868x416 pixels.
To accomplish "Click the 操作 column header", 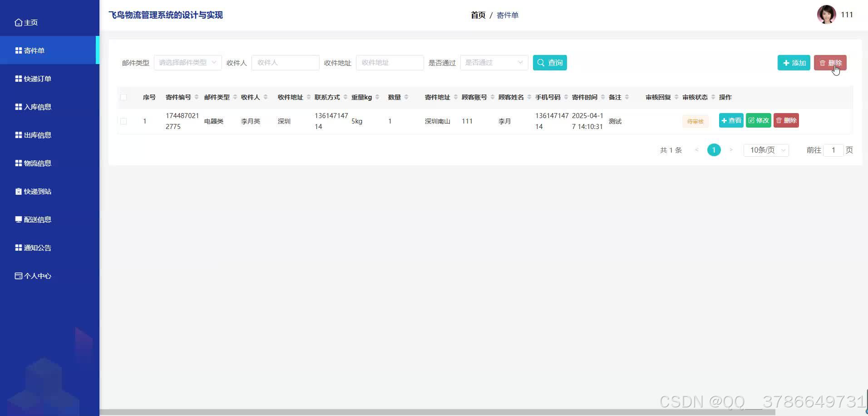I will pyautogui.click(x=725, y=97).
